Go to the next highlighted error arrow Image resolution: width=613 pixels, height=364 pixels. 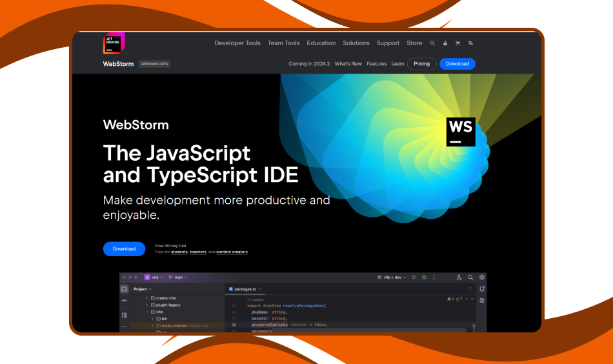tap(472, 299)
